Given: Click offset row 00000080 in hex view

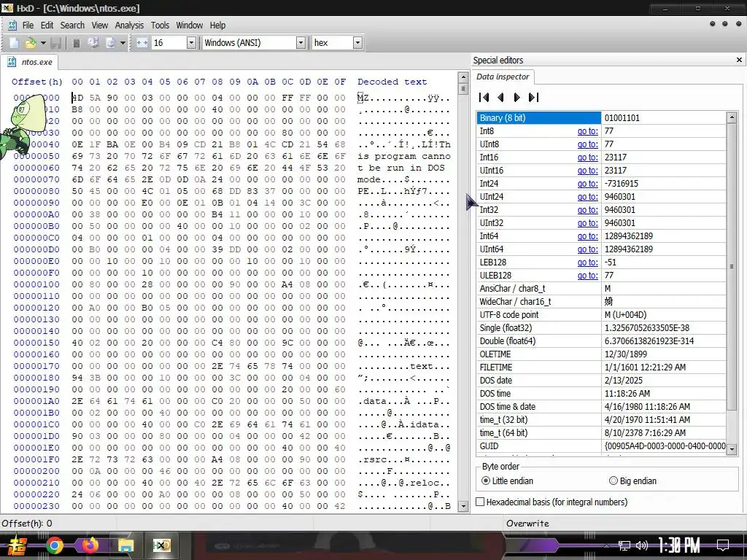Looking at the screenshot, I should coord(36,191).
